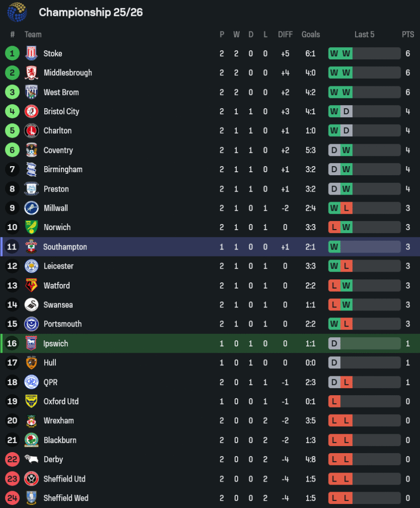
Task: Click the Wrexham club crest
Action: pyautogui.click(x=31, y=421)
